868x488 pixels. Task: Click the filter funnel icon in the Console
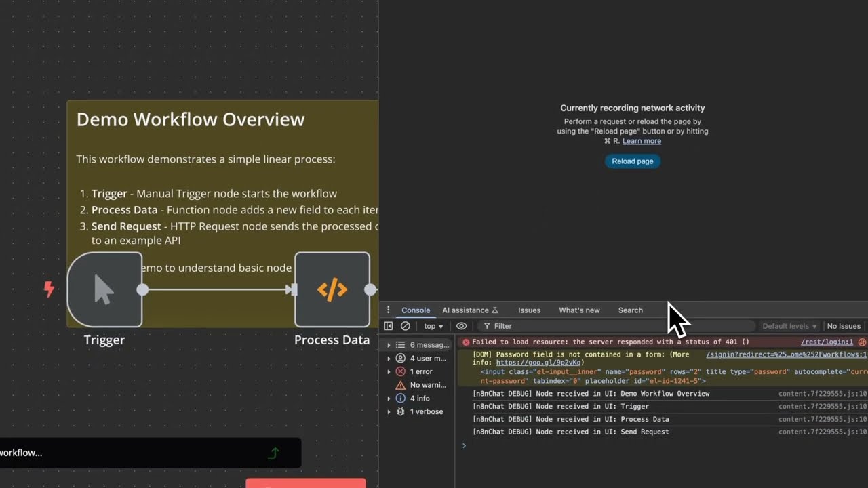[x=488, y=326]
